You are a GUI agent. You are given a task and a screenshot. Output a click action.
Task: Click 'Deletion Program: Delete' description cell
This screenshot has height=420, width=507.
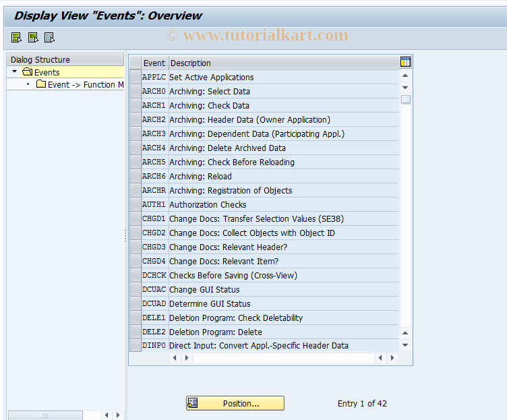click(x=284, y=332)
